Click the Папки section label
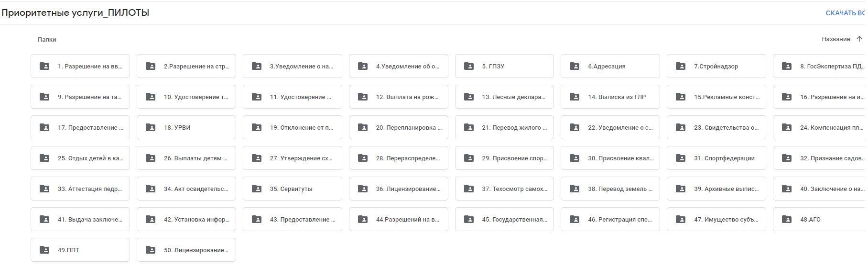Image resolution: width=868 pixels, height=268 pixels. pos(47,40)
